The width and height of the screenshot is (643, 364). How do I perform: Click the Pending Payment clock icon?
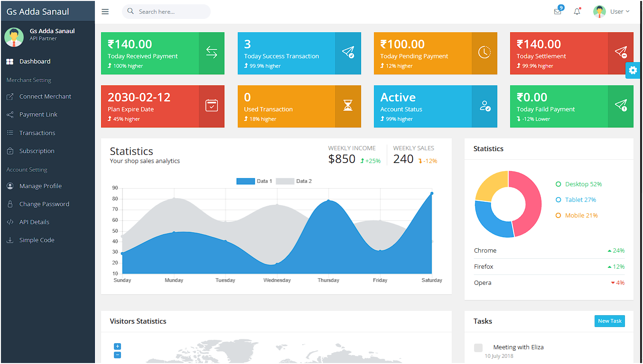point(484,53)
